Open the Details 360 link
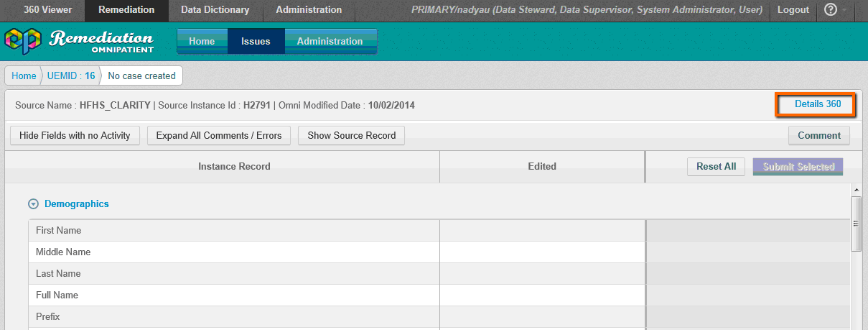The height and width of the screenshot is (330, 868). (x=817, y=104)
